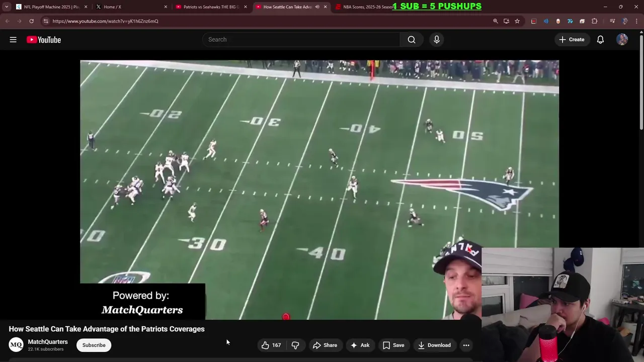This screenshot has width=644, height=362.
Task: Go to the YouTube home logo
Action: point(44,40)
